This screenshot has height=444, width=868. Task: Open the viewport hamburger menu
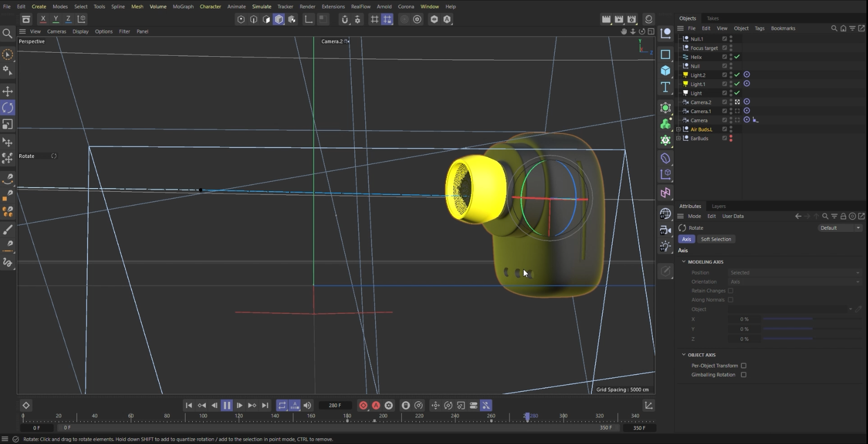22,31
